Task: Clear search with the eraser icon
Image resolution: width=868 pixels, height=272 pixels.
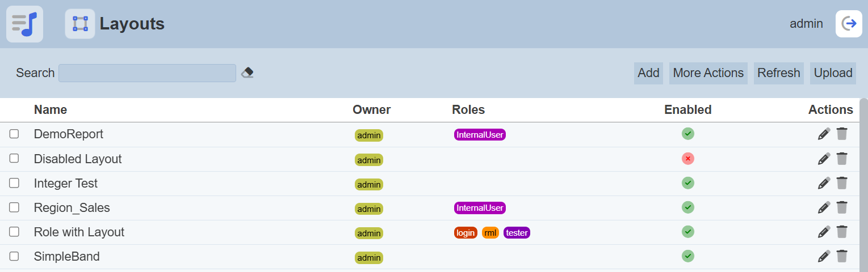Action: tap(247, 73)
